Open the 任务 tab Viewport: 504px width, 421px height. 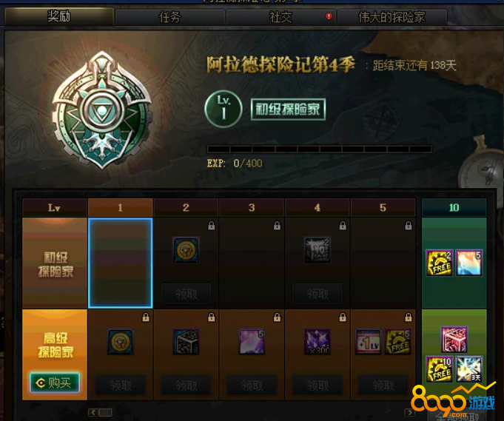[169, 17]
